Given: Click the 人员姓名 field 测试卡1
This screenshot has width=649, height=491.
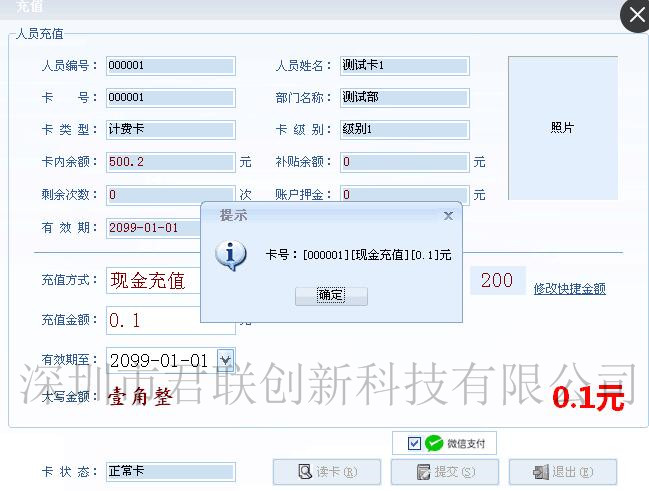Looking at the screenshot, I should coord(405,66).
